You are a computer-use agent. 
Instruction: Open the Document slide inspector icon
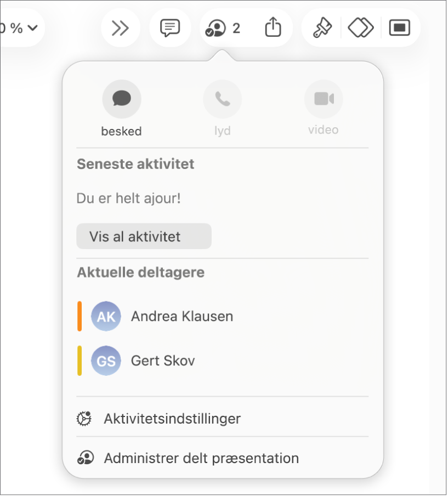pyautogui.click(x=400, y=28)
